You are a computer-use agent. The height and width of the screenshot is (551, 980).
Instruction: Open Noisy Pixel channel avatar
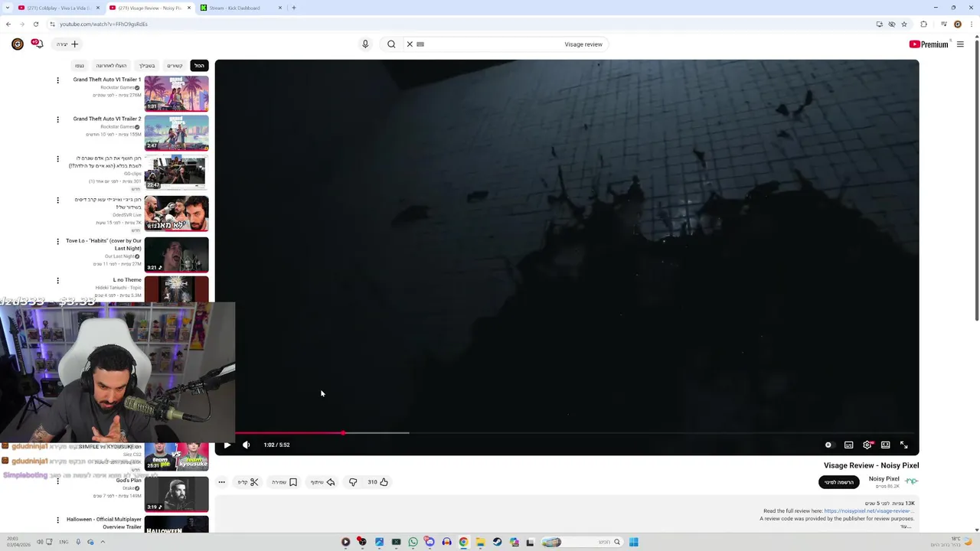click(x=911, y=481)
